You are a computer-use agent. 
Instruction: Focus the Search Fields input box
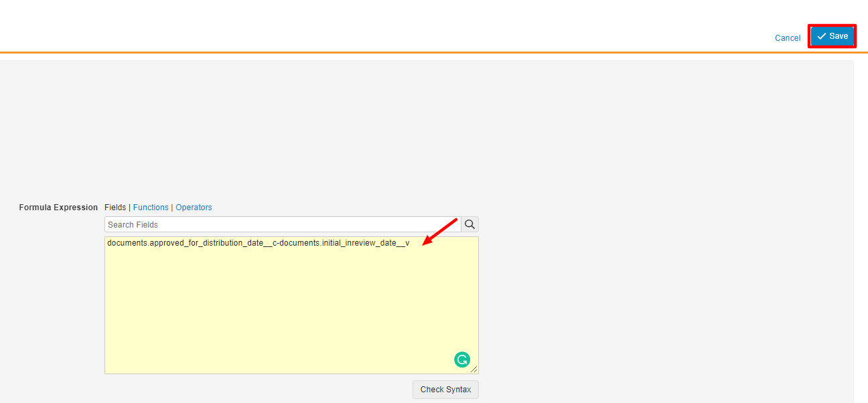(x=282, y=224)
